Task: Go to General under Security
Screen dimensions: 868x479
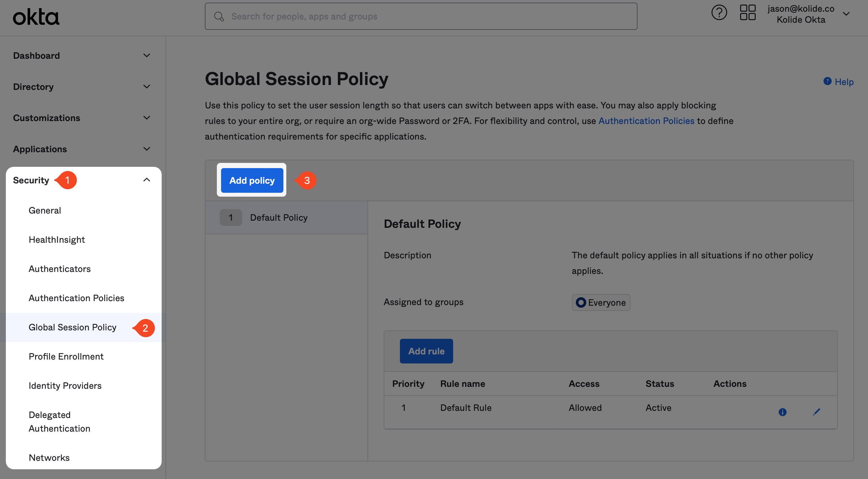Action: 45,211
